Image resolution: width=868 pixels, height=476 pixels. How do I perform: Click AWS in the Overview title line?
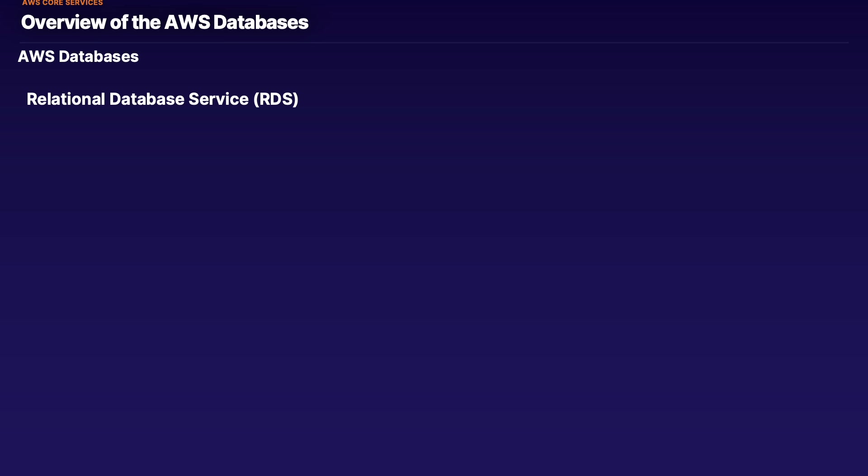click(x=187, y=22)
